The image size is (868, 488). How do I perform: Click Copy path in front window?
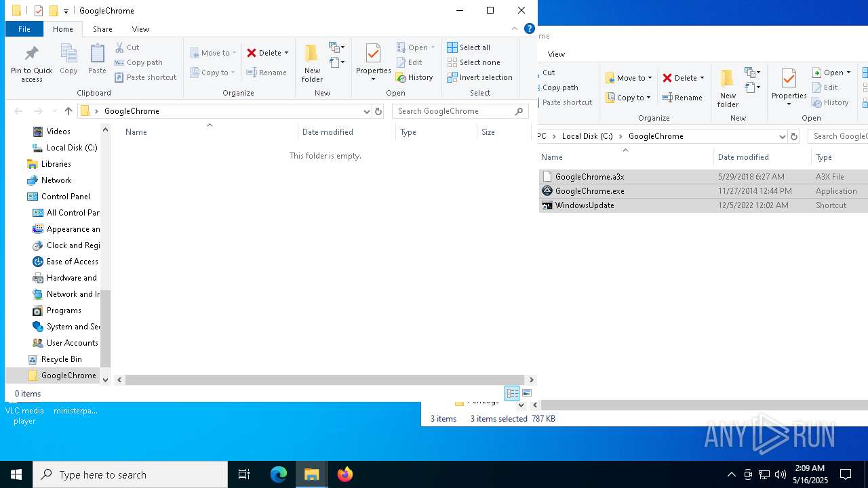(138, 62)
